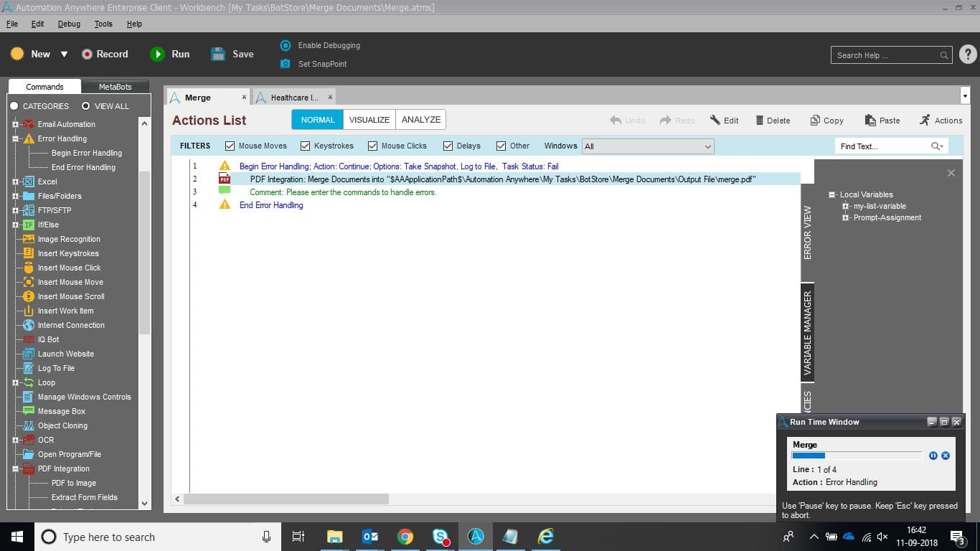The width and height of the screenshot is (980, 551).
Task: Stop the running Merge task
Action: coord(946,456)
